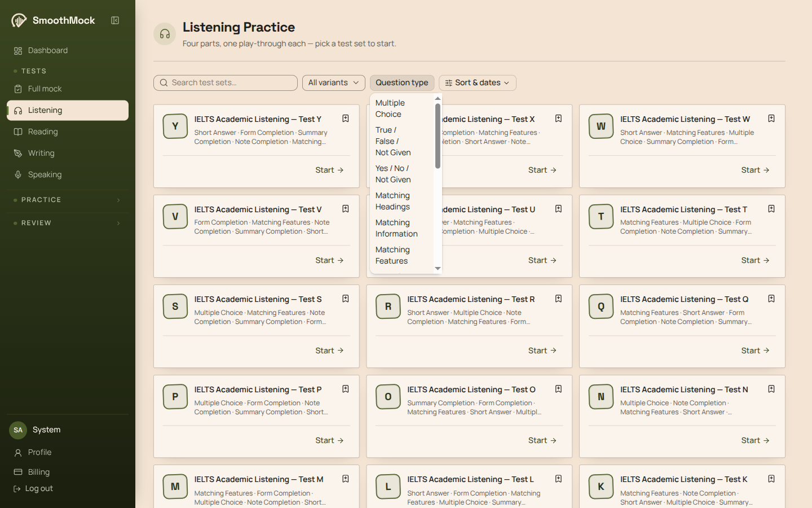The height and width of the screenshot is (508, 812).
Task: Toggle bookmark on Test V card
Action: click(346, 209)
